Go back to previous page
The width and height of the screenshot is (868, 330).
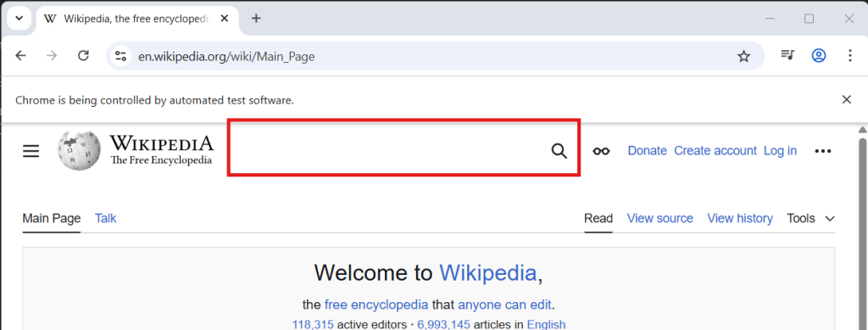tap(21, 56)
